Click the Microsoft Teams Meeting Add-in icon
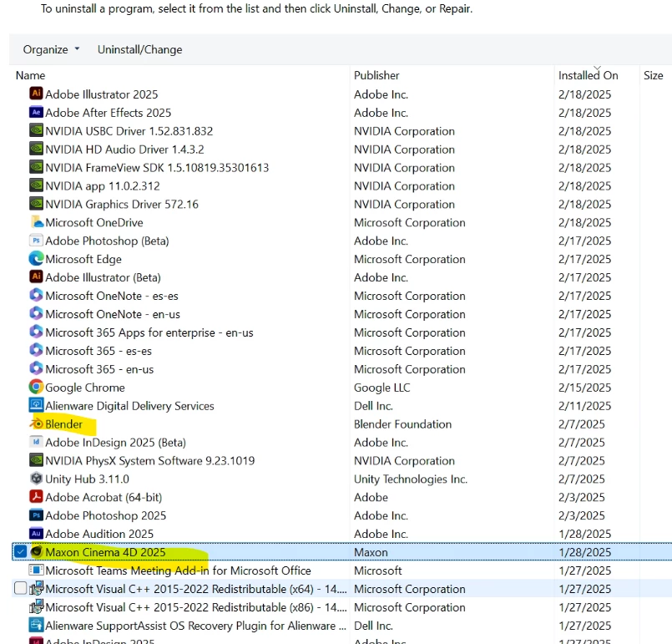The height and width of the screenshot is (644, 672). tap(36, 570)
